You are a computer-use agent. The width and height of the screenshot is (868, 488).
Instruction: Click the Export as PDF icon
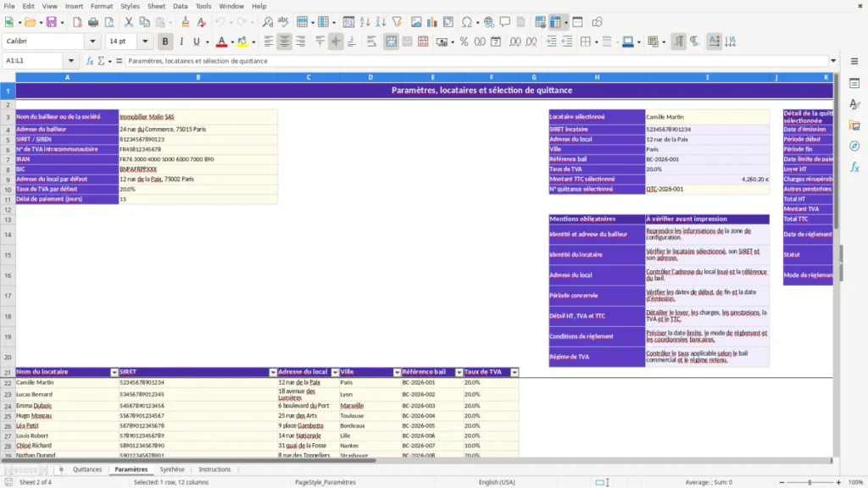[77, 22]
